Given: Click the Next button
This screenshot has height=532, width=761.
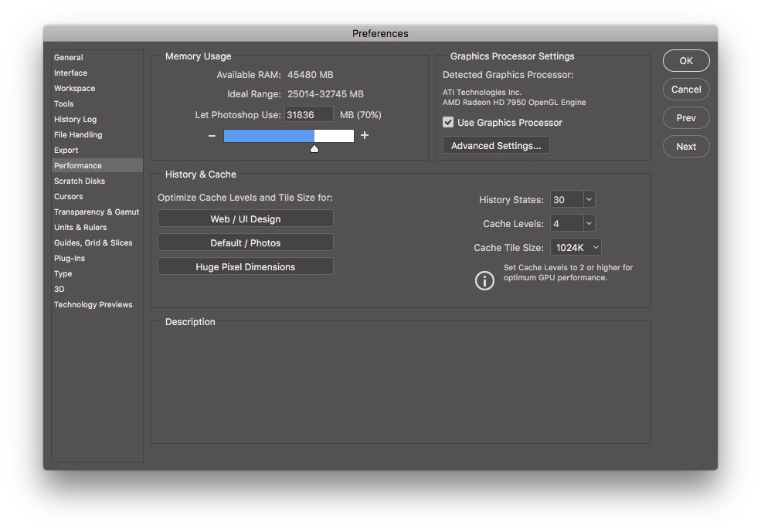Looking at the screenshot, I should tap(686, 147).
